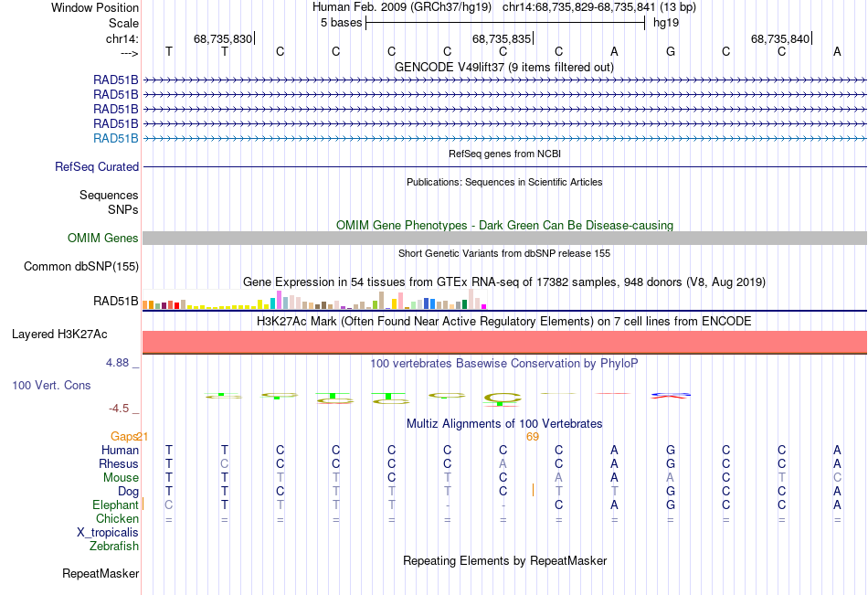Screen dimensions: 868x595
Task: Click the orange 69 gap count
Action: point(533,437)
